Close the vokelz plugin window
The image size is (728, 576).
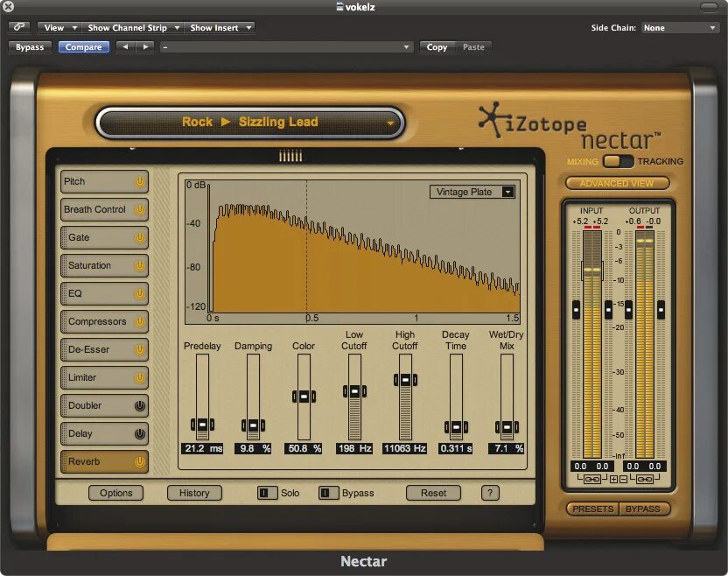point(9,6)
